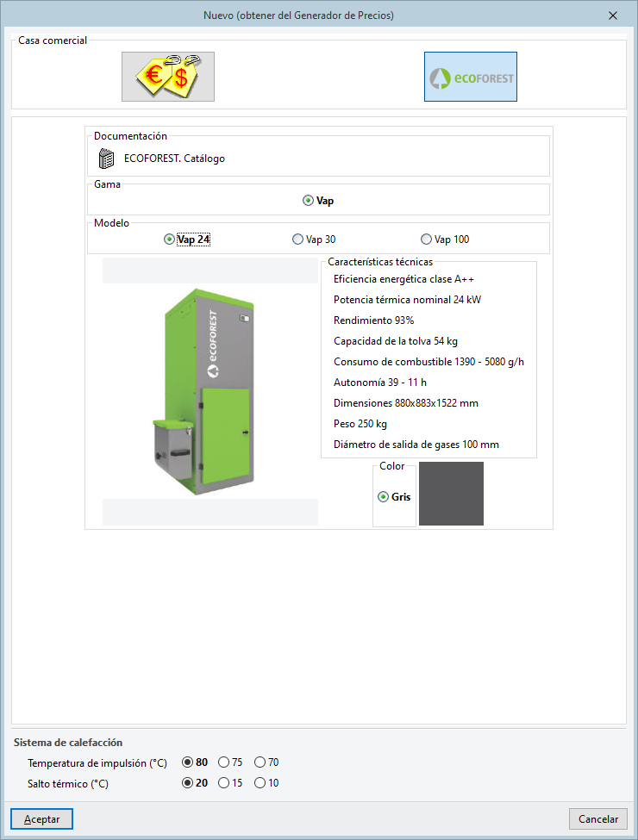Click the grey color swatch

(x=451, y=494)
